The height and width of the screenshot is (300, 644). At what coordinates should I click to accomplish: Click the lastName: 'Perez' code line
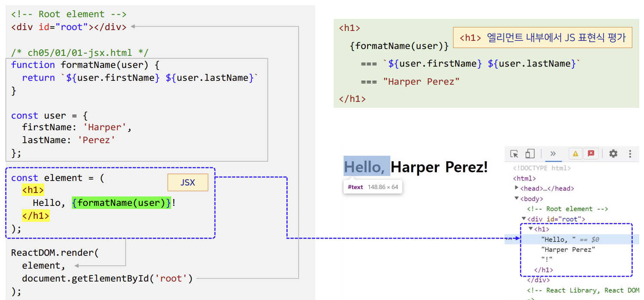pyautogui.click(x=69, y=140)
